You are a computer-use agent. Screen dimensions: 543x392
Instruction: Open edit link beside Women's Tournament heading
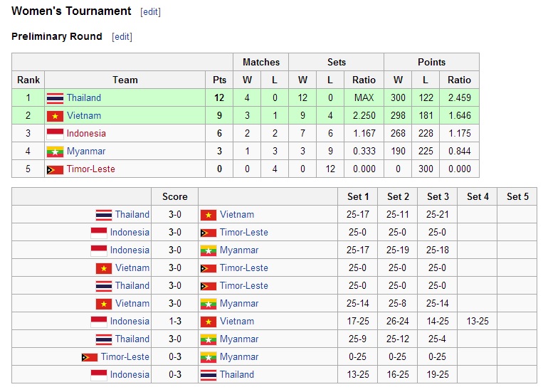pos(150,12)
